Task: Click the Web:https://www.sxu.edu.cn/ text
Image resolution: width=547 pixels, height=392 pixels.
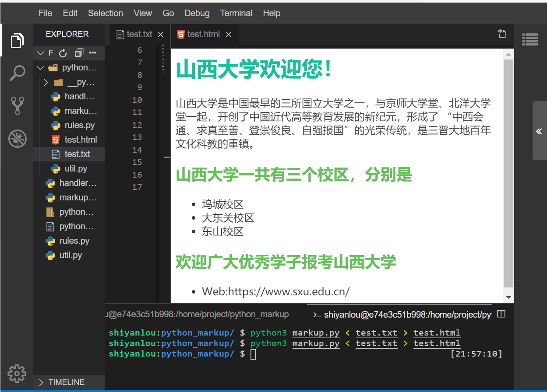Action: [276, 292]
